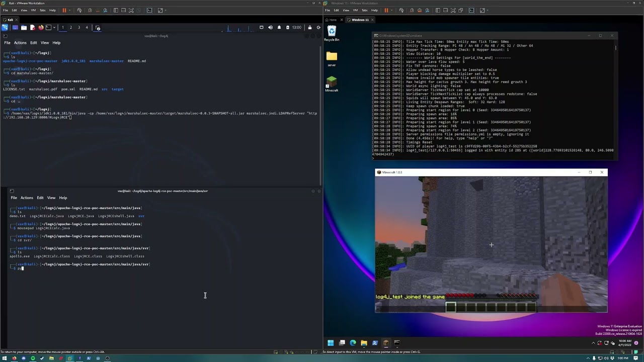The height and width of the screenshot is (362, 644).
Task: Switch to Minecraft on Windows 11 taskbar
Action: click(386, 343)
